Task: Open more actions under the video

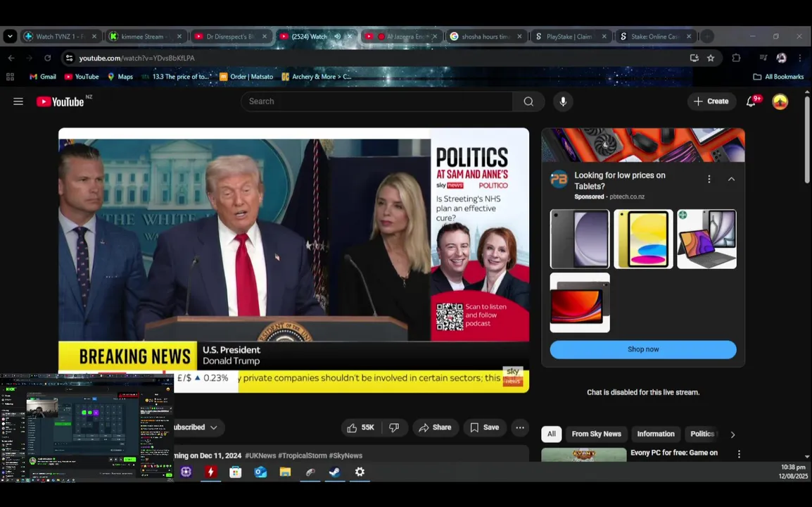Action: [519, 427]
